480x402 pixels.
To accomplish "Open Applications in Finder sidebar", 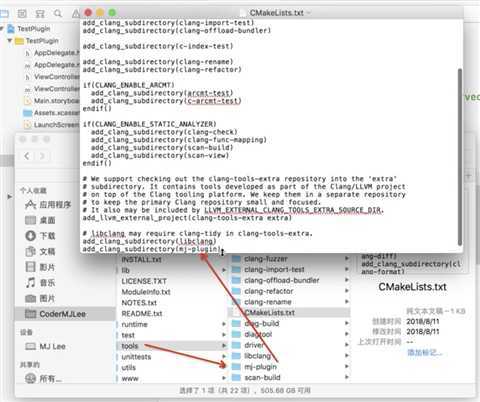I will click(48, 205).
